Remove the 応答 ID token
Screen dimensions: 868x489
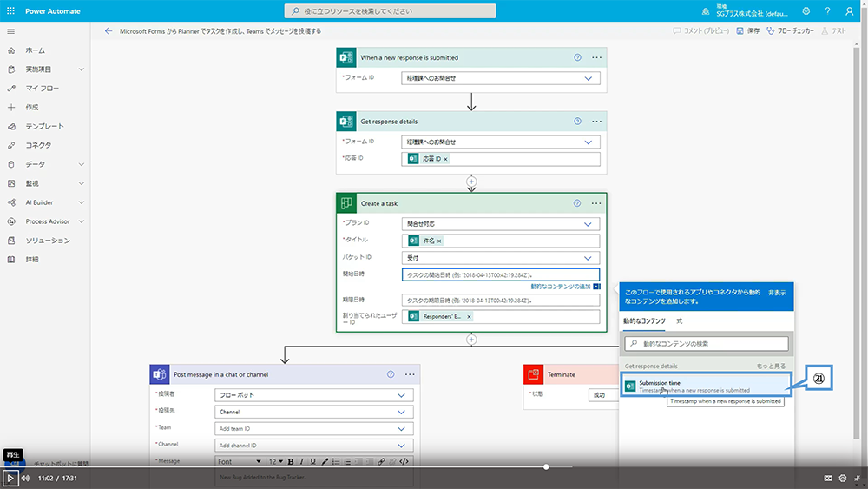click(x=445, y=159)
